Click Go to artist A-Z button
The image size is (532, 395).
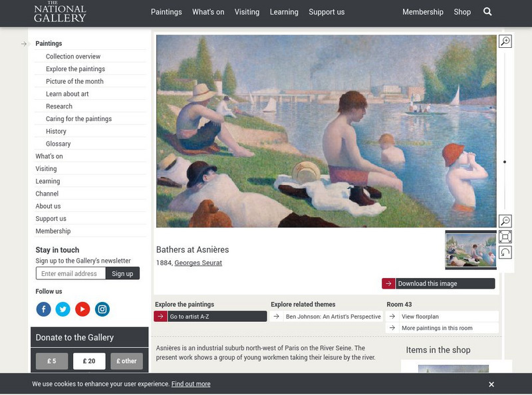[x=210, y=317]
